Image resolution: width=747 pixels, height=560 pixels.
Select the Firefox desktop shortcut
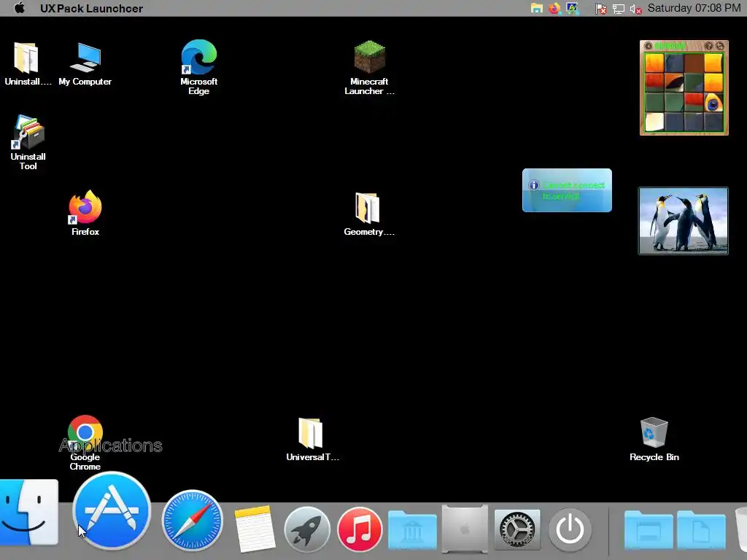[85, 213]
